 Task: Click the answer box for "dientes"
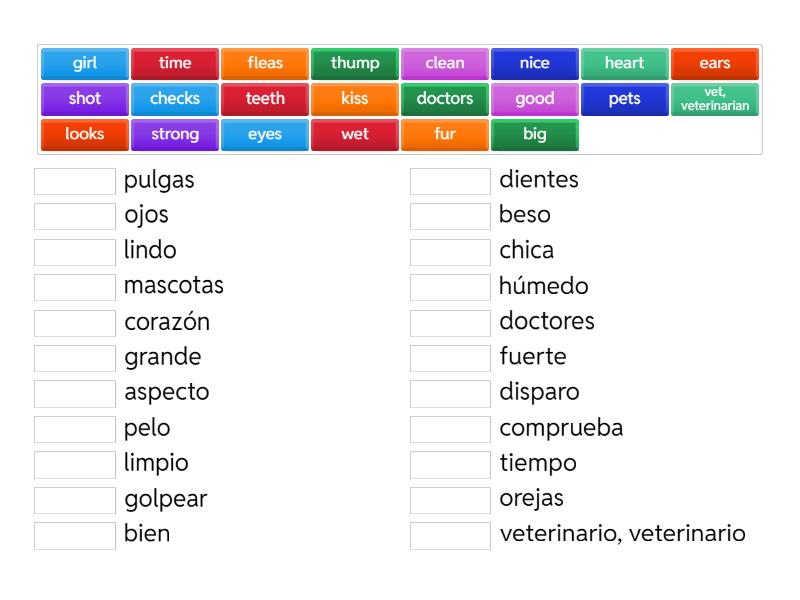[x=450, y=181]
